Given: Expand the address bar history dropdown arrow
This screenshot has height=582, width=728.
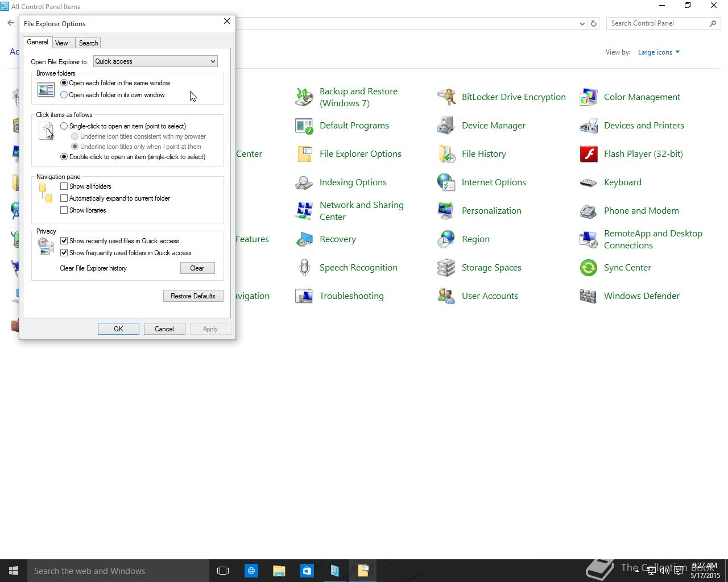Looking at the screenshot, I should 582,23.
